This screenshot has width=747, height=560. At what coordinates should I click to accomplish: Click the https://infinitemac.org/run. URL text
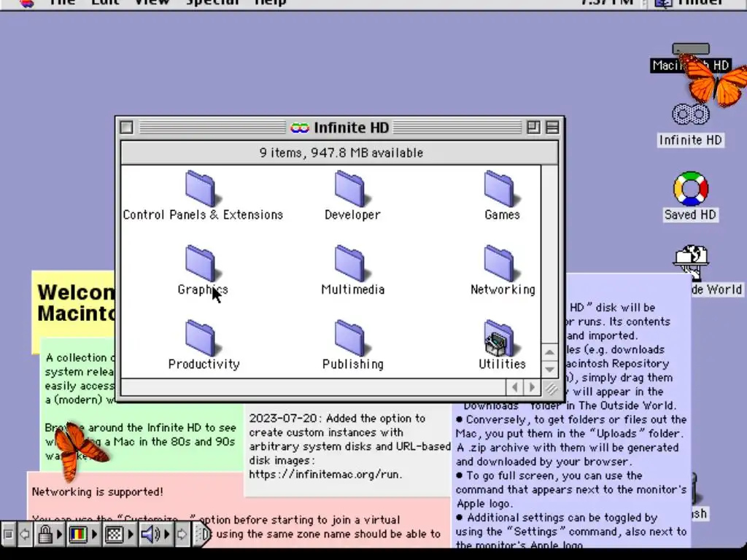(x=326, y=474)
